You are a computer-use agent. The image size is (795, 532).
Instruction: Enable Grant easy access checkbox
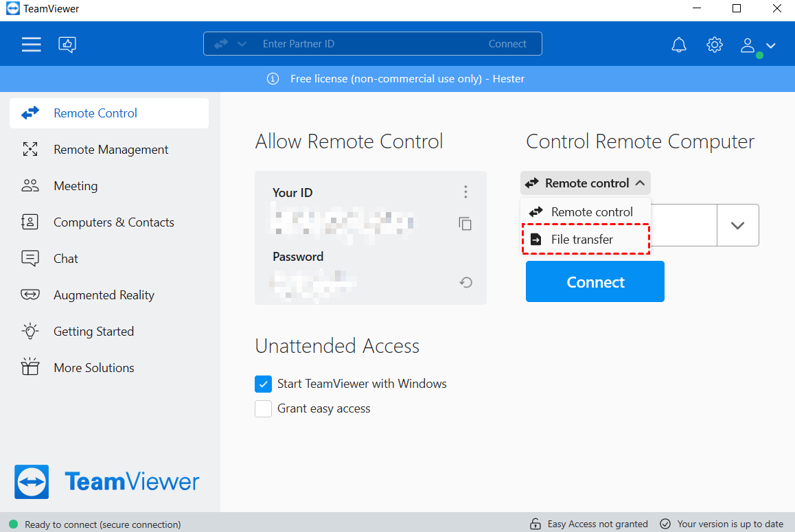pos(264,409)
